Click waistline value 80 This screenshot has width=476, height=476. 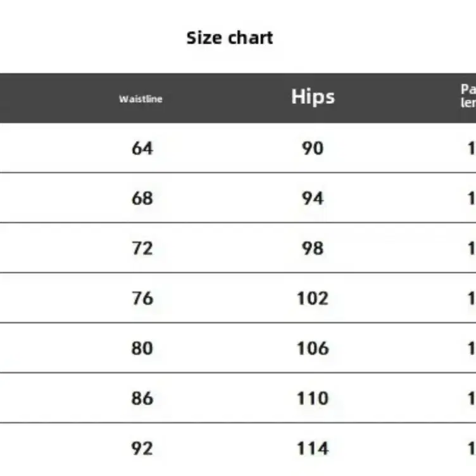point(142,348)
